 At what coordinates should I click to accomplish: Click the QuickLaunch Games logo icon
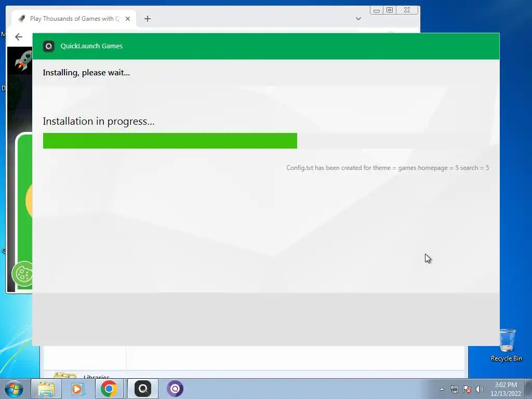48,46
